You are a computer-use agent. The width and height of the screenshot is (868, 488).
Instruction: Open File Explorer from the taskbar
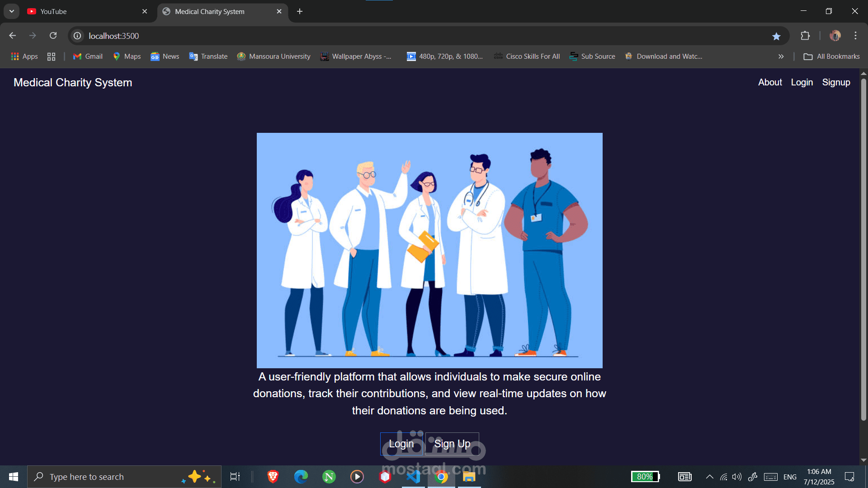469,477
